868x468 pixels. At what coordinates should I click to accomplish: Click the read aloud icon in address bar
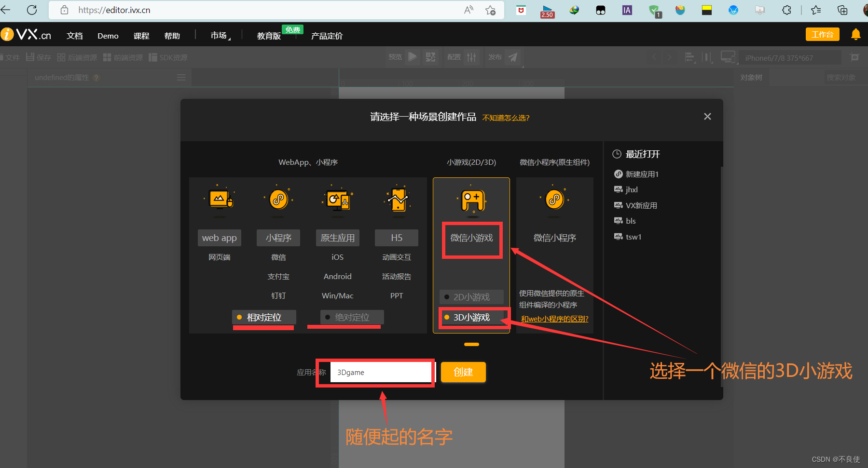(x=468, y=10)
